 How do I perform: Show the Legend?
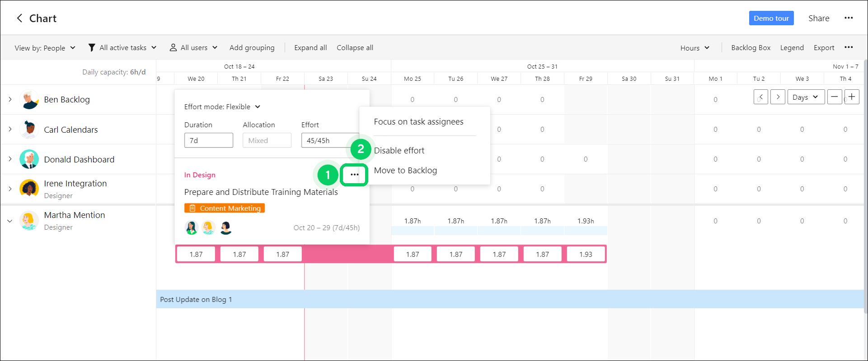point(792,48)
